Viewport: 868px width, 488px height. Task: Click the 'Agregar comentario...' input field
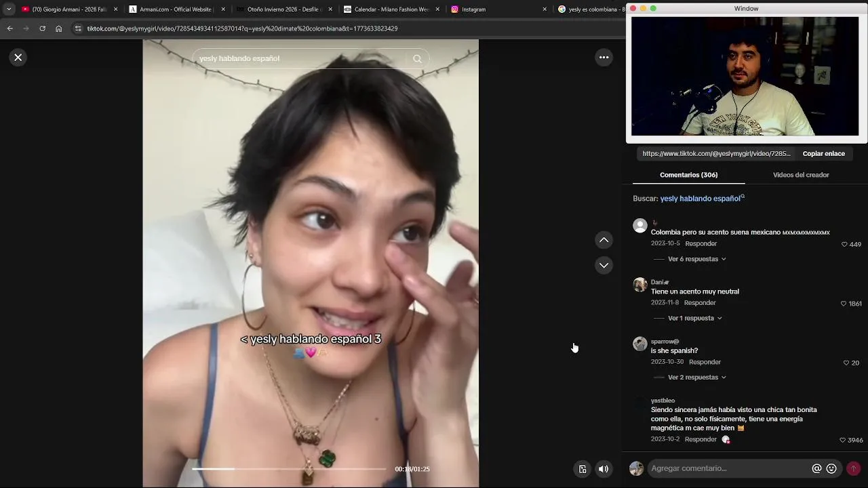[729, 468]
